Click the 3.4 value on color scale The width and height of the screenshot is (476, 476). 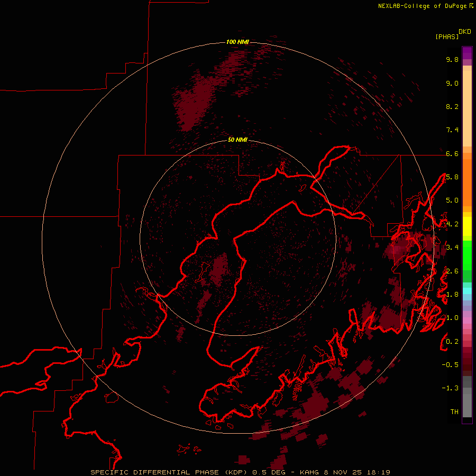coord(452,248)
